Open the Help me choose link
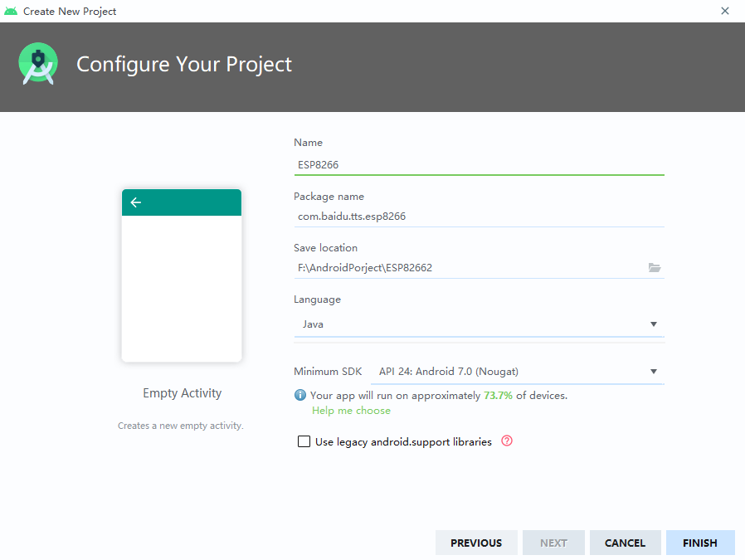The width and height of the screenshot is (745, 560). coord(351,411)
